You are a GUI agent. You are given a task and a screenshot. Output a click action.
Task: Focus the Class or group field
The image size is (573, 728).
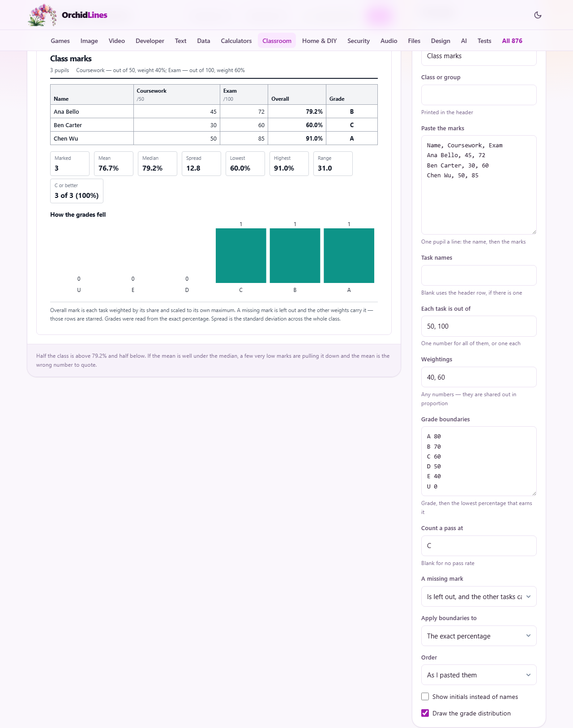(x=479, y=95)
